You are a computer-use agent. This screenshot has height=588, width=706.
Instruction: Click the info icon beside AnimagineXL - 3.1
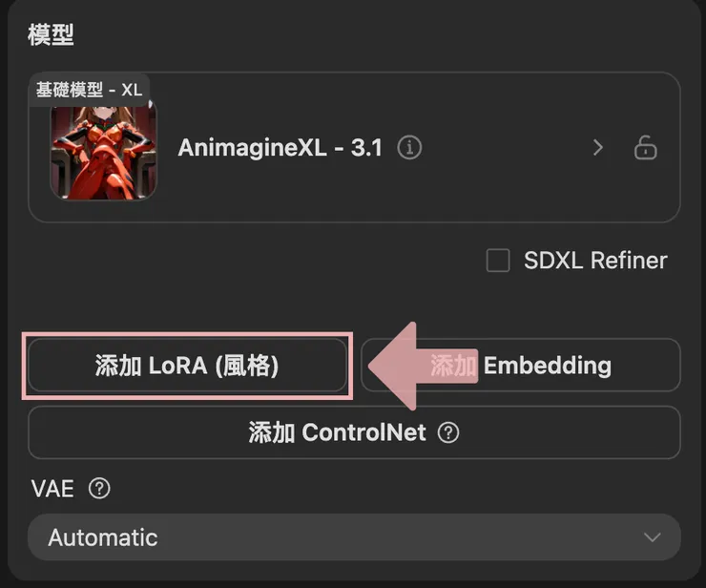[409, 148]
